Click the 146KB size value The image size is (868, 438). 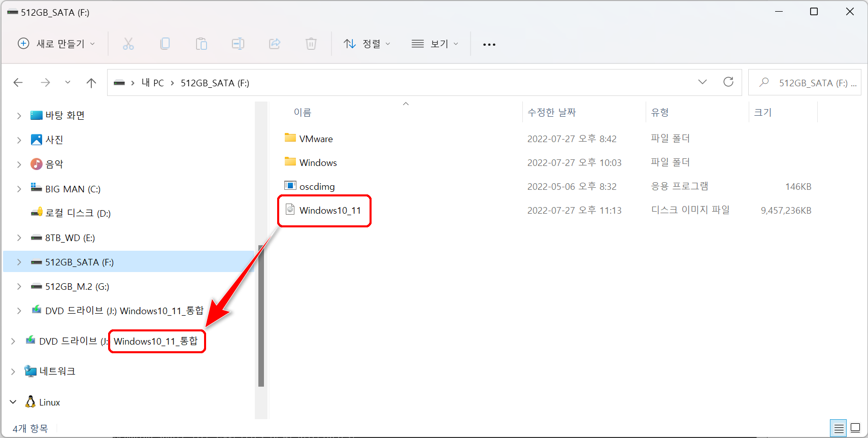tap(798, 186)
